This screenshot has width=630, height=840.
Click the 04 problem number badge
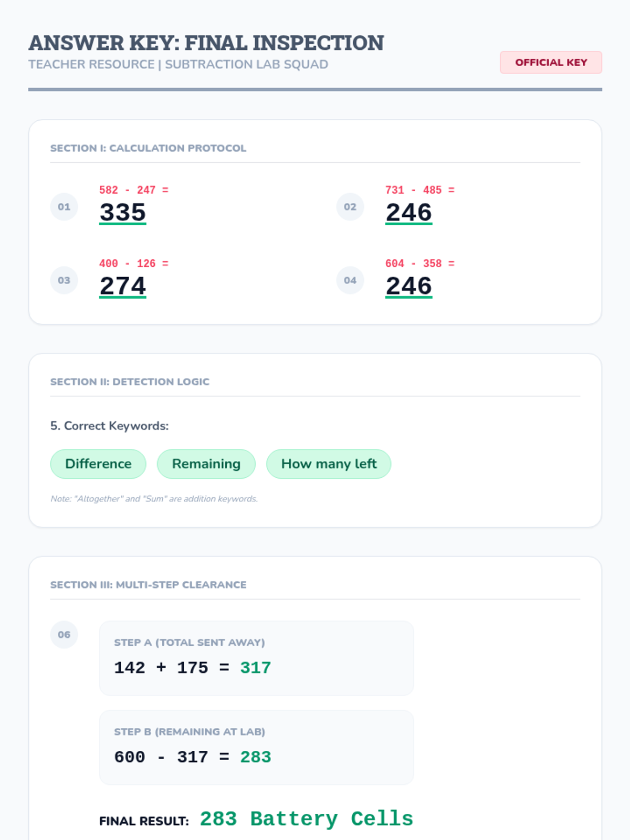point(350,280)
